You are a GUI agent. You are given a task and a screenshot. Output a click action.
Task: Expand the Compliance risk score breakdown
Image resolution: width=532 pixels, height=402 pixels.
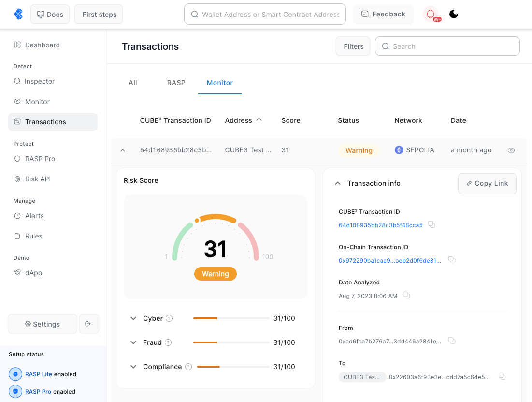pyautogui.click(x=133, y=367)
